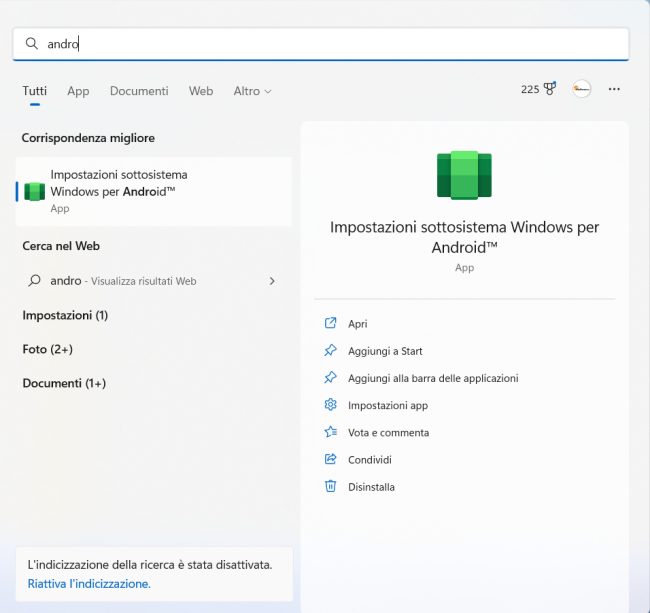The height and width of the screenshot is (613, 650).
Task: Click the web search magnifier icon beside andro
Action: (x=34, y=281)
